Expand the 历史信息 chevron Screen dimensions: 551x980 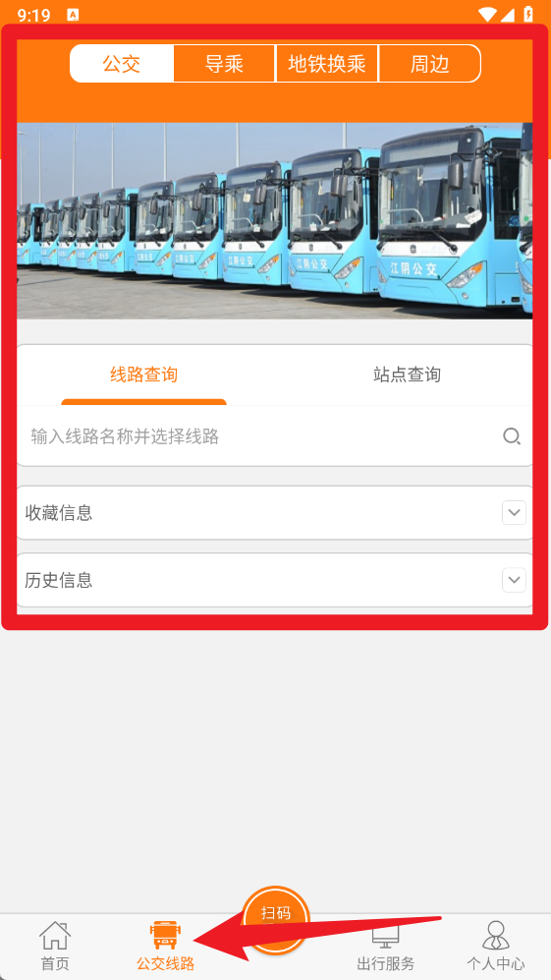coord(514,580)
